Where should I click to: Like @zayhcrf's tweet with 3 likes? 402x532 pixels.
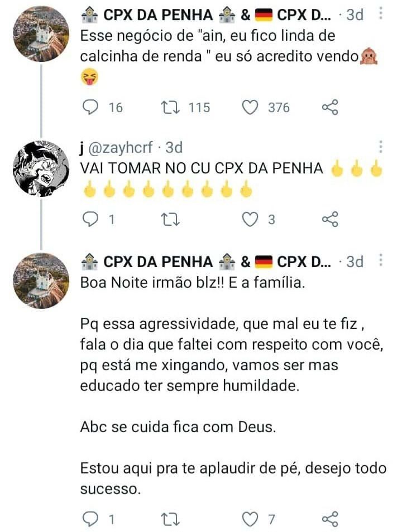[x=250, y=219]
